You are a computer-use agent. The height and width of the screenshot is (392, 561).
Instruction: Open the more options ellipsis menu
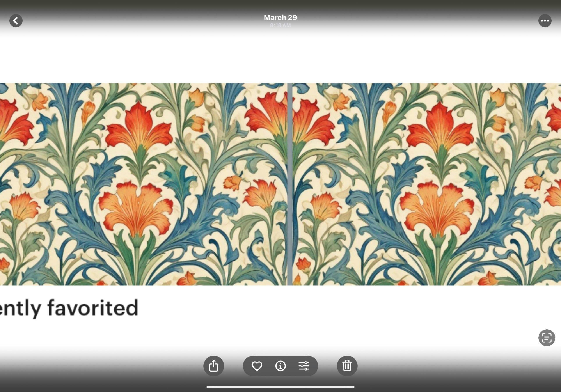point(545,21)
